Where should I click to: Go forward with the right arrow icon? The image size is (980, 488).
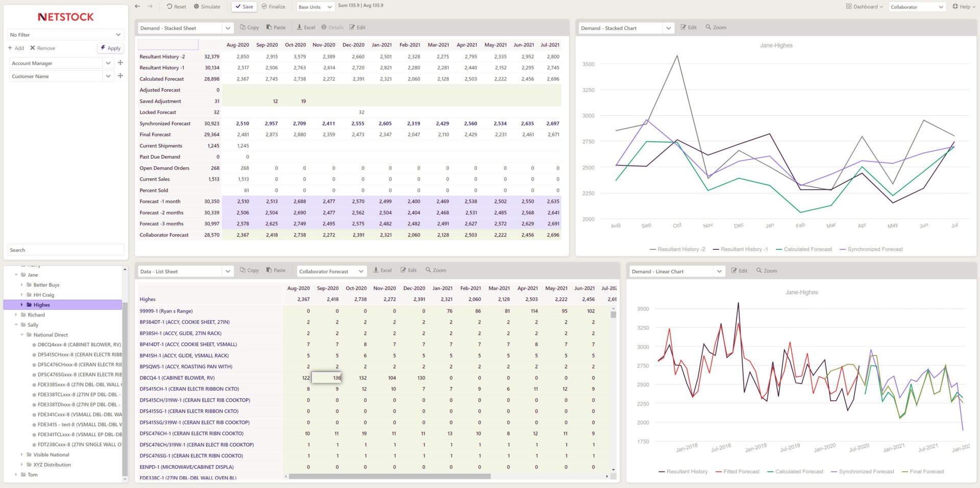tap(150, 7)
